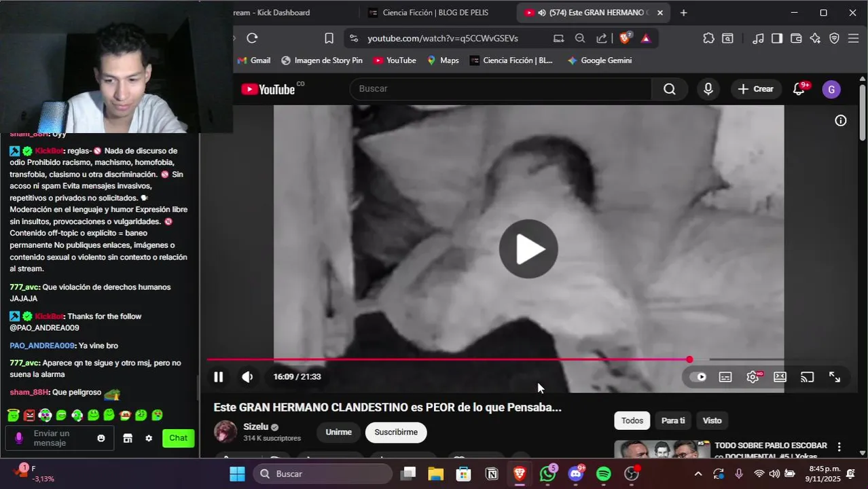
Task: Reload the page with the refresh icon
Action: coord(252,38)
